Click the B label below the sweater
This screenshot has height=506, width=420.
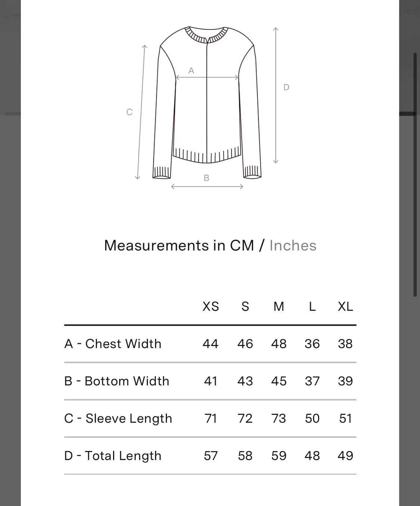point(206,178)
